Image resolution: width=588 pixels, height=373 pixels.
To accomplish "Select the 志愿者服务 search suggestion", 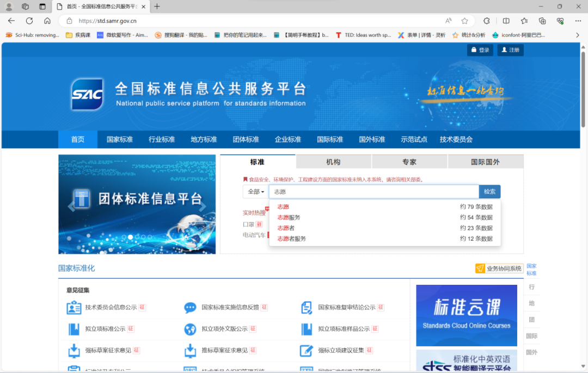I will click(x=291, y=239).
